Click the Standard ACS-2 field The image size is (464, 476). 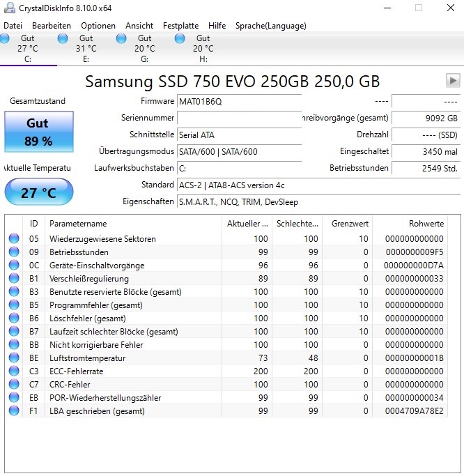[318, 185]
